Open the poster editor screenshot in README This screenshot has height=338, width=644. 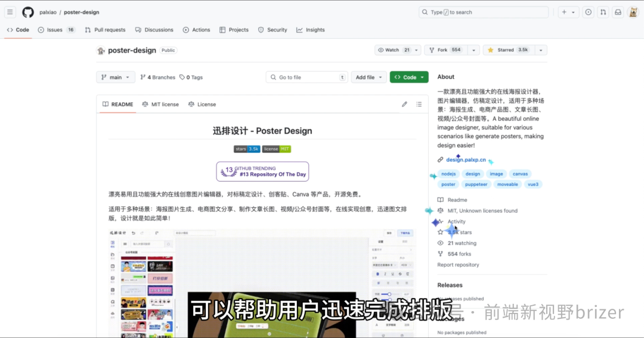(x=262, y=283)
